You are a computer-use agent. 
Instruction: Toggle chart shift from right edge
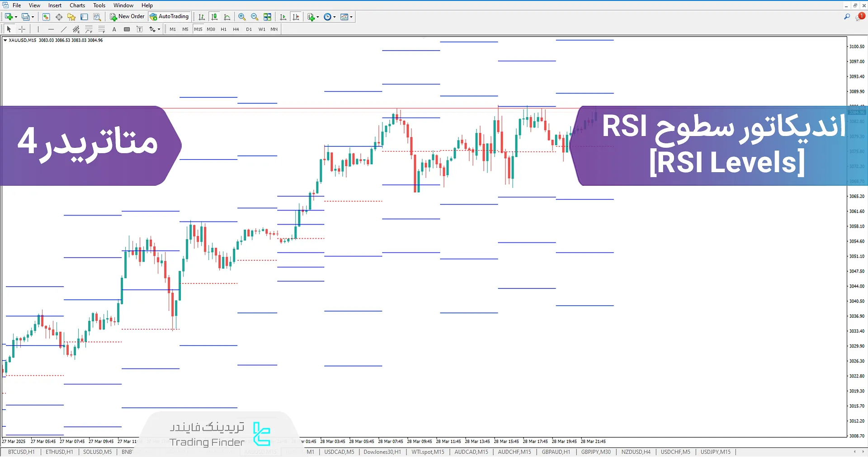(296, 17)
